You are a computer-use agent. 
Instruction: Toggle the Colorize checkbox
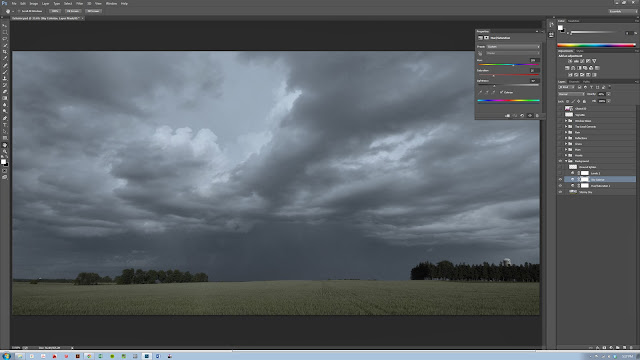502,92
